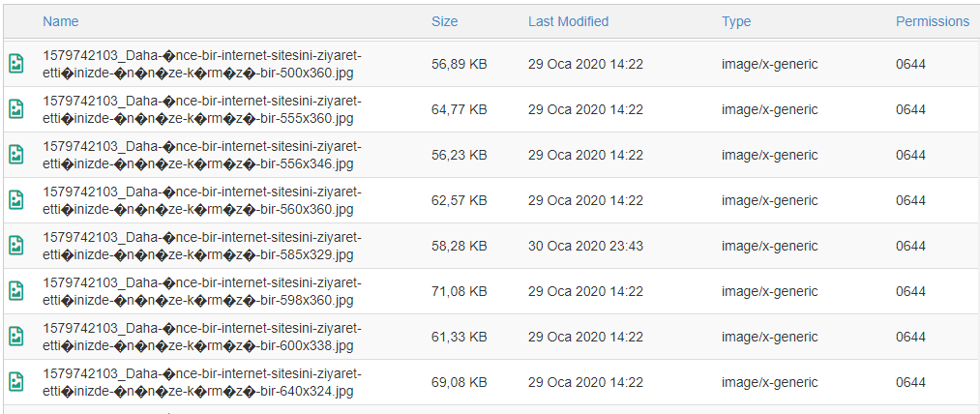Sort files by the Name column header
This screenshot has height=414, width=980.
point(61,21)
